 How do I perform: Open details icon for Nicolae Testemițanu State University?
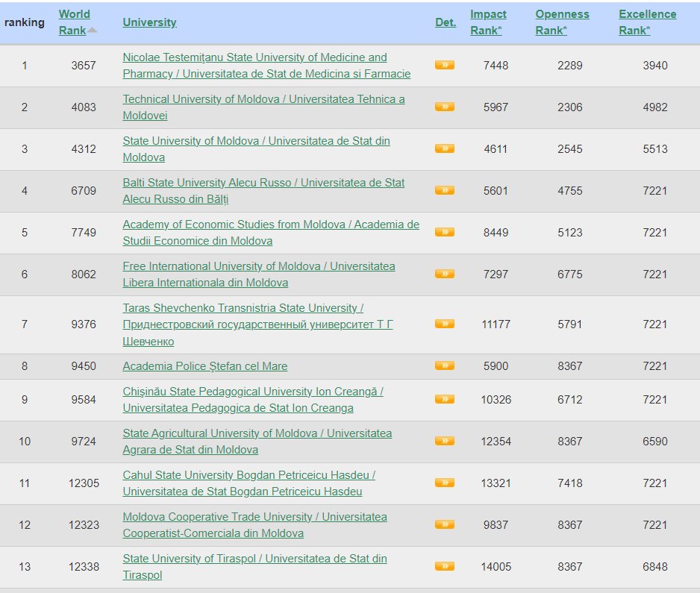445,65
